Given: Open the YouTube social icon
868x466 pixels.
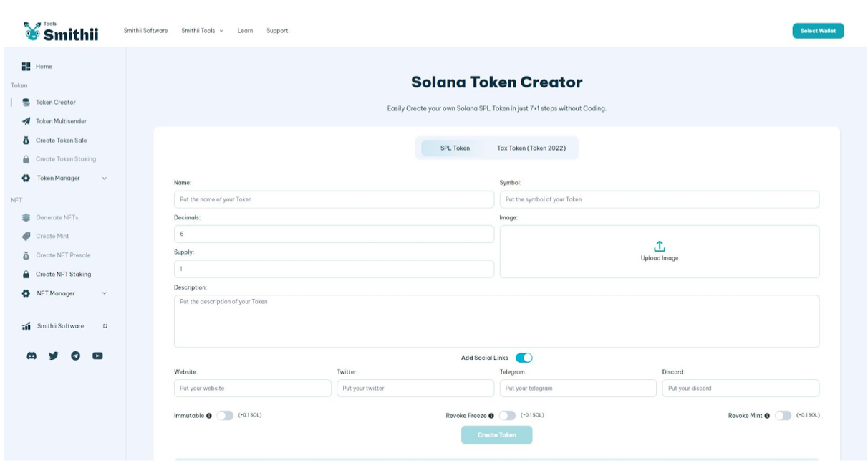Looking at the screenshot, I should (97, 356).
